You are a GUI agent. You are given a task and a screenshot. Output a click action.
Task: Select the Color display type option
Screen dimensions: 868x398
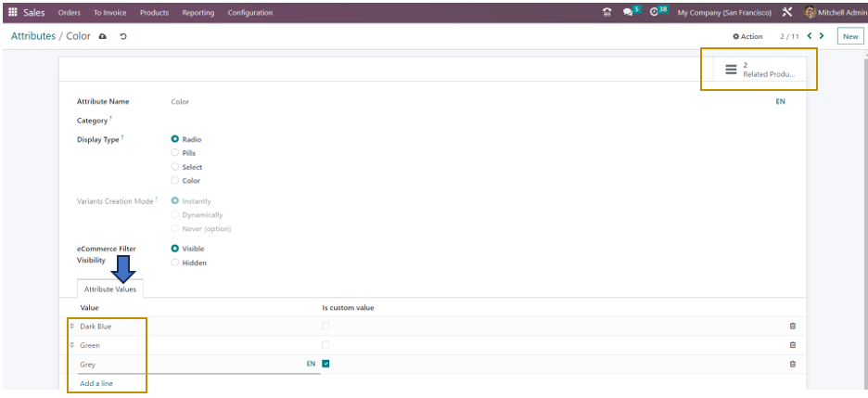tap(175, 181)
